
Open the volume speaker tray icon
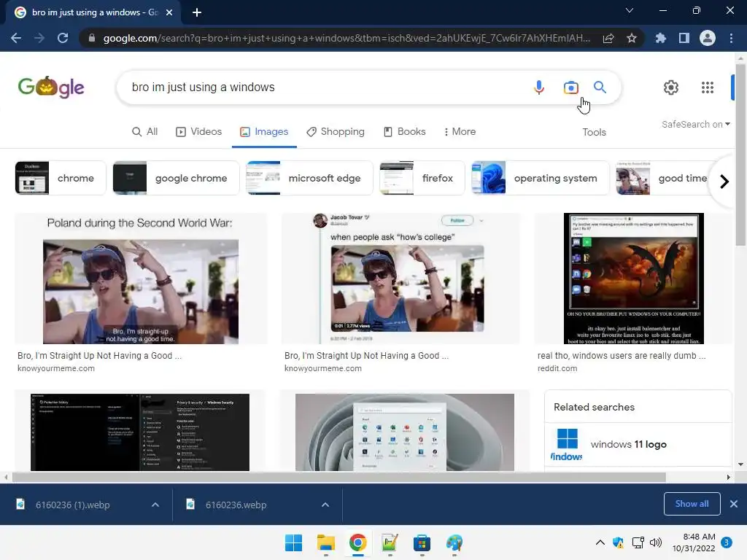pyautogui.click(x=656, y=542)
